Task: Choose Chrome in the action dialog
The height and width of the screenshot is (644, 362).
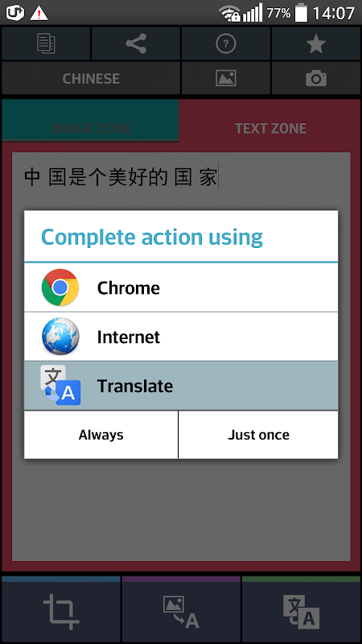Action: coord(181,287)
